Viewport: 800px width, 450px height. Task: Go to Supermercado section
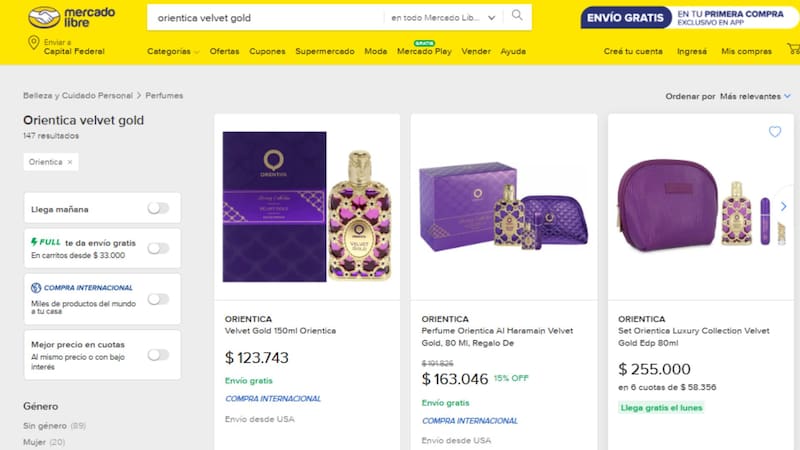[x=325, y=51]
